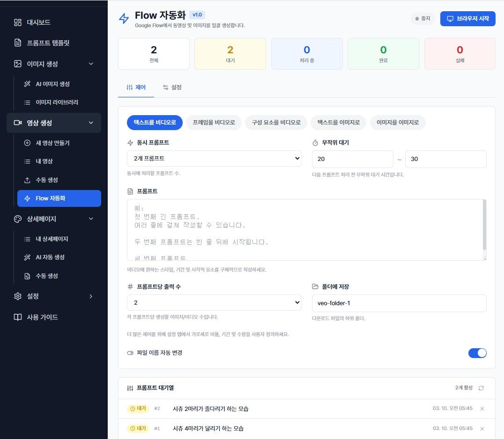This screenshot has height=439, width=504.
Task: Click the 폴더에 저장 field veo-folder-1
Action: pos(399,303)
